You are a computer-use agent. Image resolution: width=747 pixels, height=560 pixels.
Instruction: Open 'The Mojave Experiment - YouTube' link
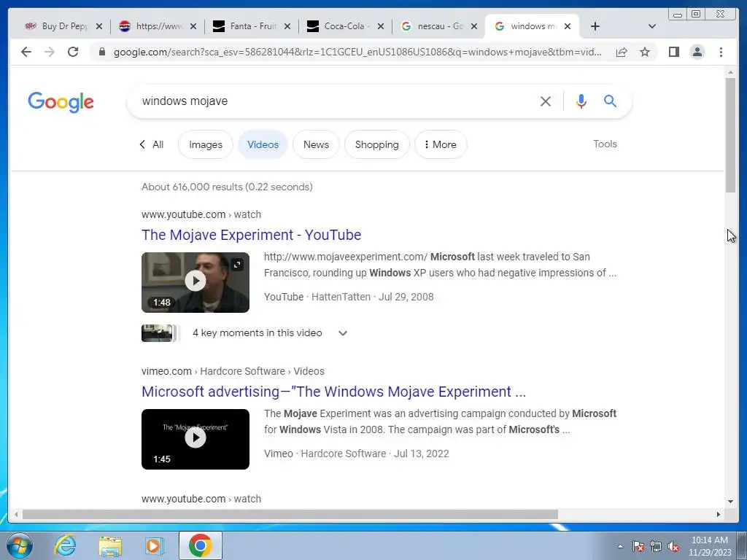pyautogui.click(x=251, y=235)
